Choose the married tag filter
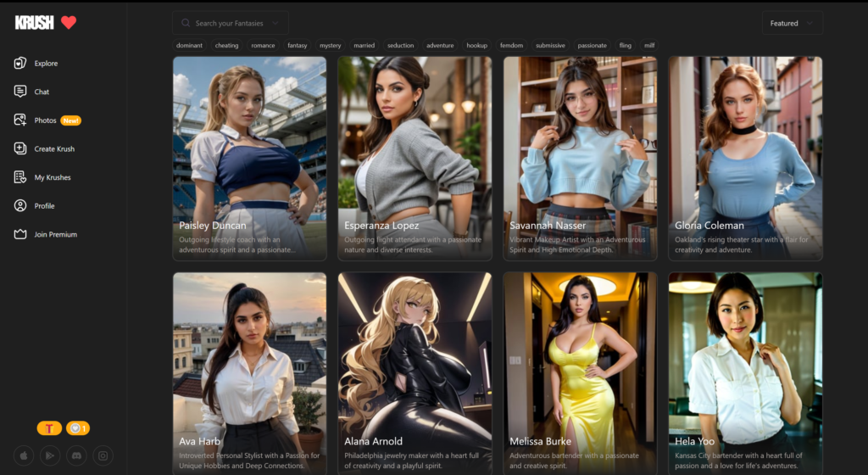868x475 pixels. pos(364,46)
